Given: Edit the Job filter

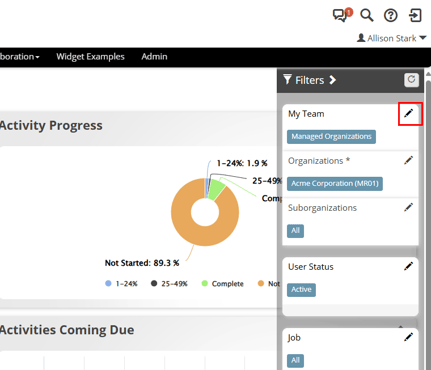Looking at the screenshot, I should (409, 337).
